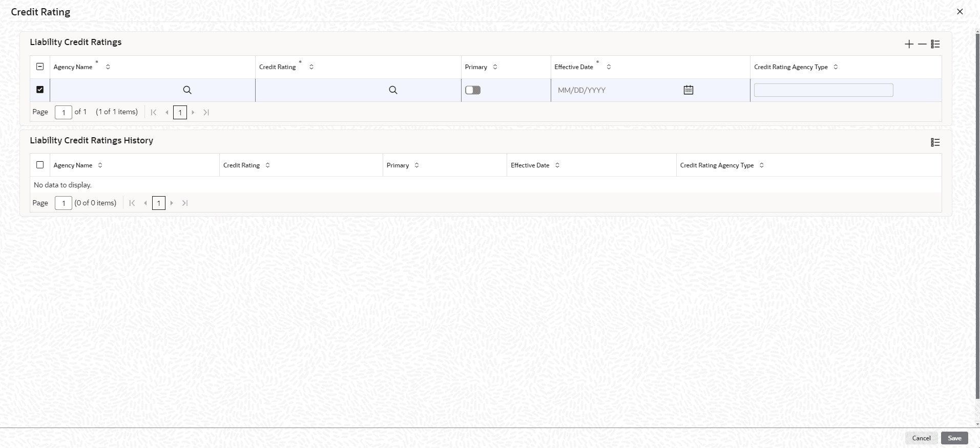
Task: Select page 1 button in Liability Credit Ratings
Action: click(x=180, y=112)
